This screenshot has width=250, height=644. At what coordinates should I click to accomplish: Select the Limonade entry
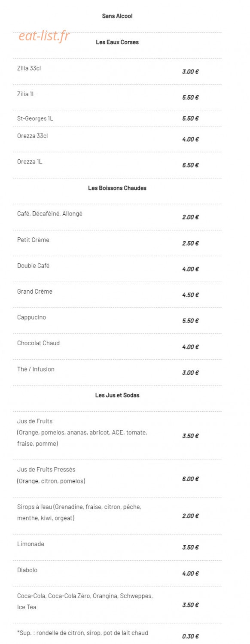tap(30, 544)
